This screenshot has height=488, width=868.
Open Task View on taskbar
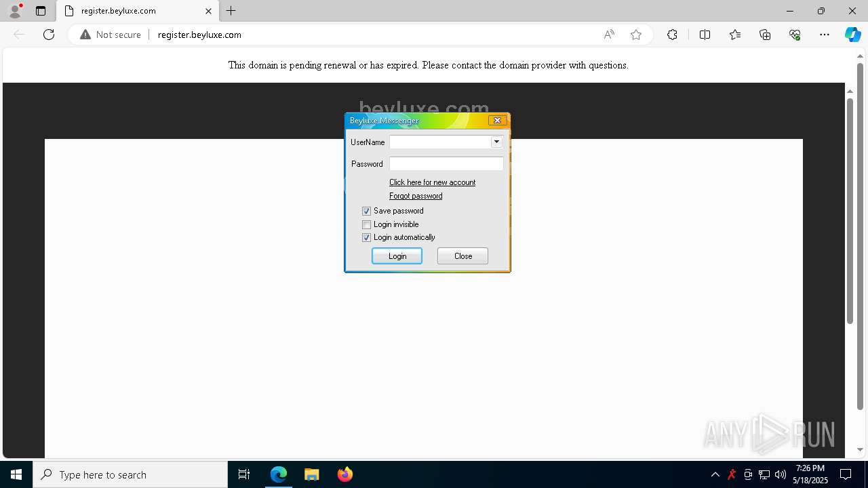(x=244, y=474)
